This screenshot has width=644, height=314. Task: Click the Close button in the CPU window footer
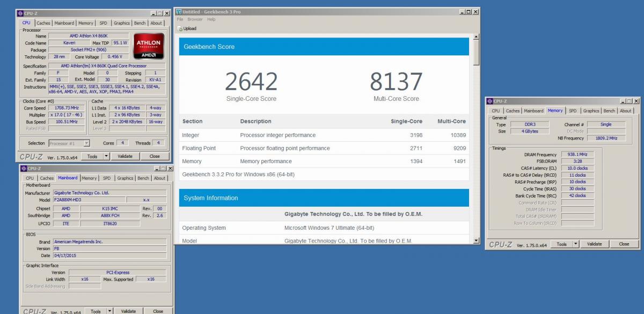(155, 156)
